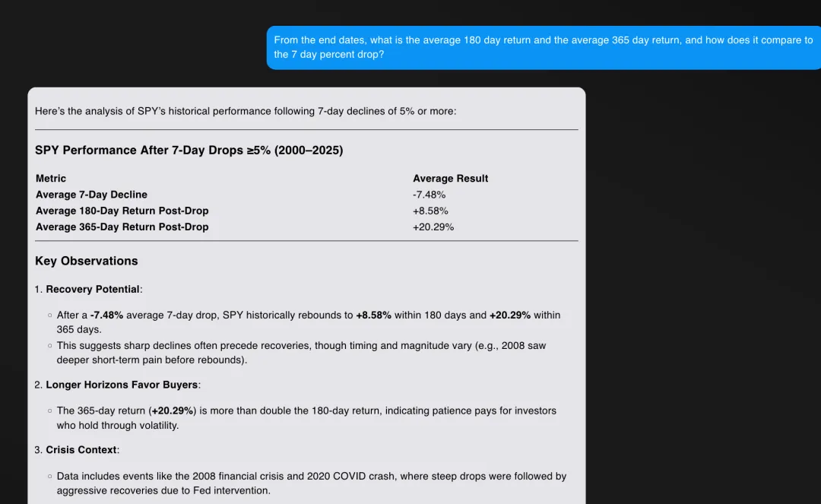Select the Average 365-Day Return Post-Drop row label
The width and height of the screenshot is (821, 504).
[x=122, y=227]
